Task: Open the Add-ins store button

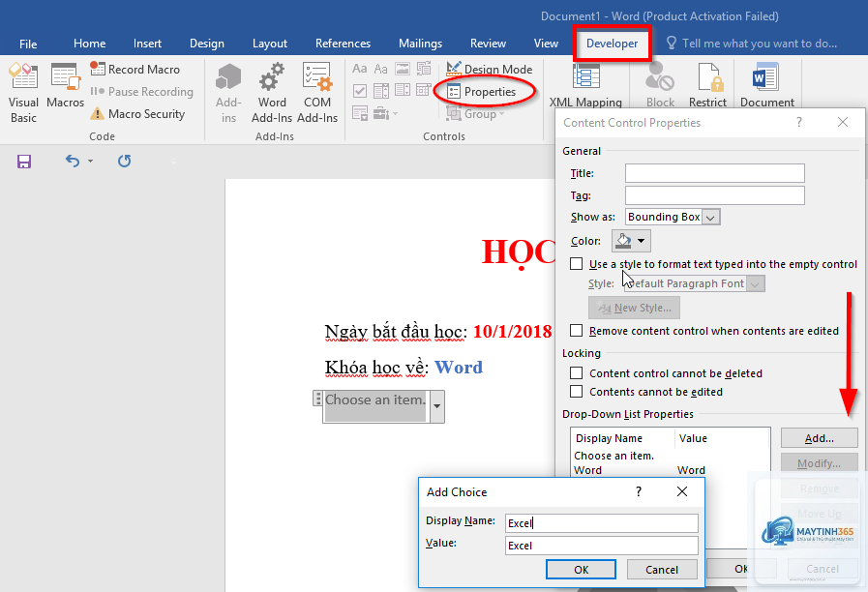Action: pos(228,93)
